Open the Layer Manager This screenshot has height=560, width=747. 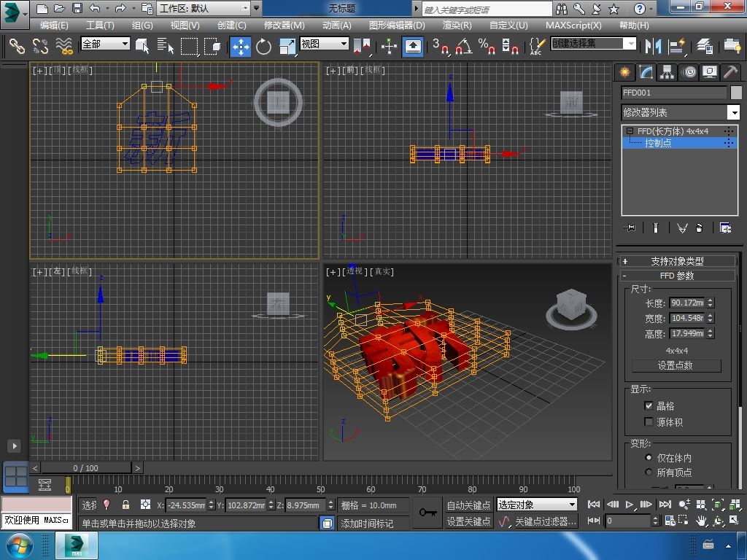pyautogui.click(x=705, y=46)
